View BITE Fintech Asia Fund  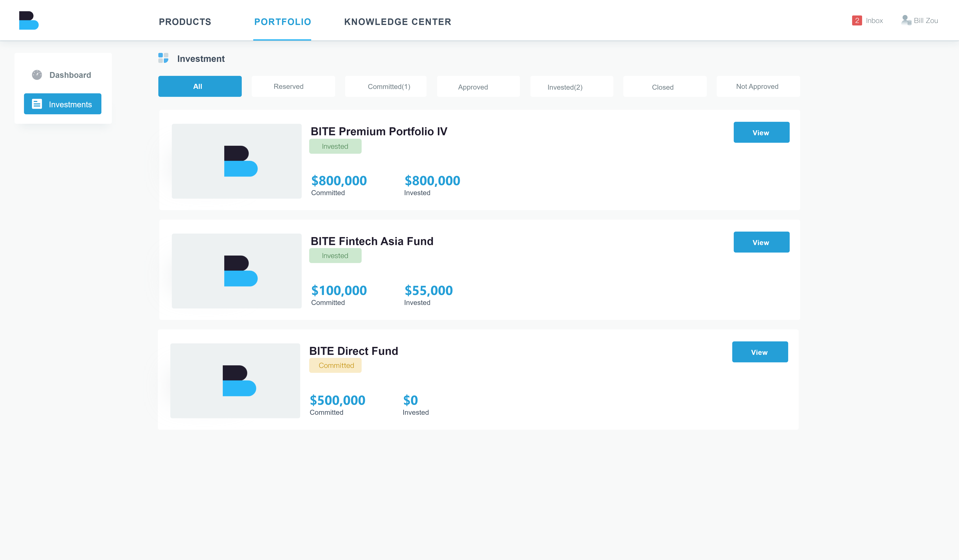click(x=762, y=242)
